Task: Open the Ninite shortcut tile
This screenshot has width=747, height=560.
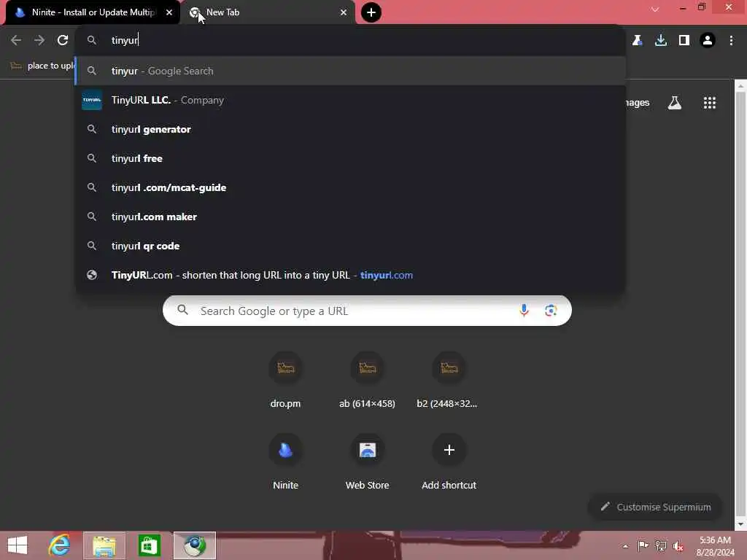Action: pyautogui.click(x=285, y=462)
